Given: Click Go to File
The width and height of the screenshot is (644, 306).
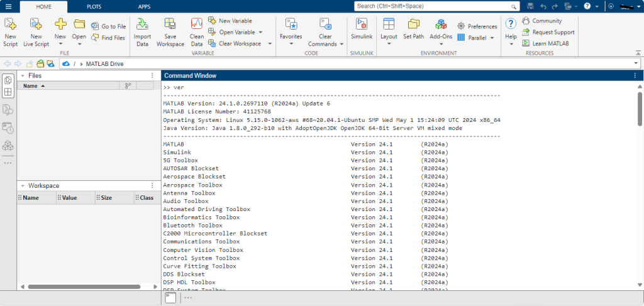Looking at the screenshot, I should 108,26.
